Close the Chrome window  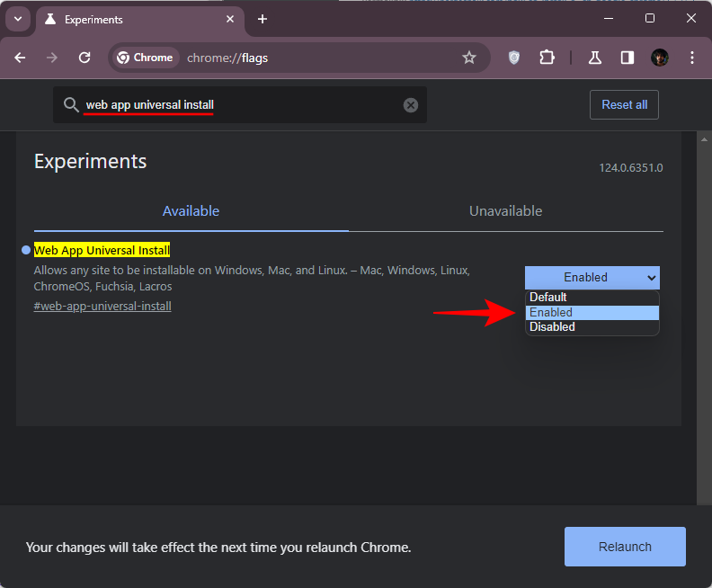690,19
